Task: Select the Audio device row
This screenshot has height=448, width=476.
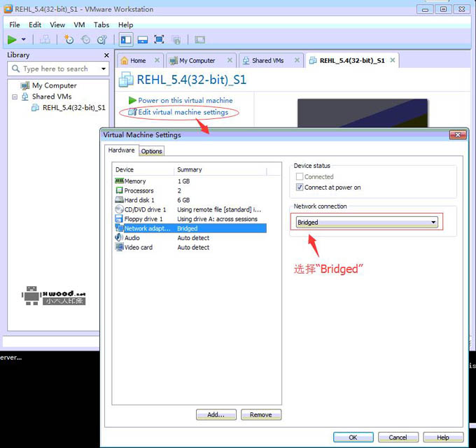Action: coord(190,238)
